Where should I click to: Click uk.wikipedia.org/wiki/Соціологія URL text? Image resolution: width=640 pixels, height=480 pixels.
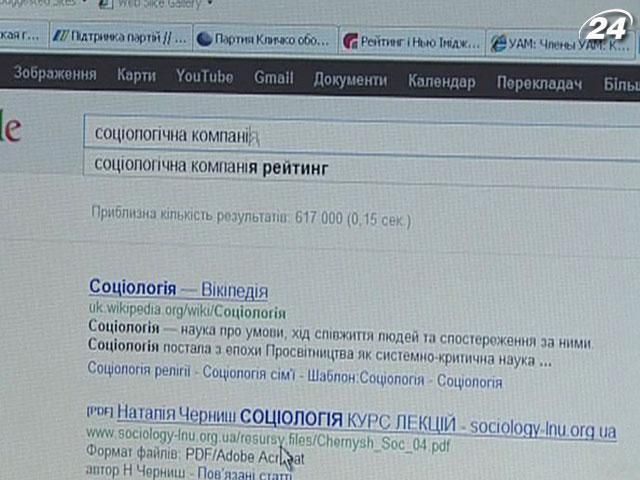pyautogui.click(x=187, y=311)
